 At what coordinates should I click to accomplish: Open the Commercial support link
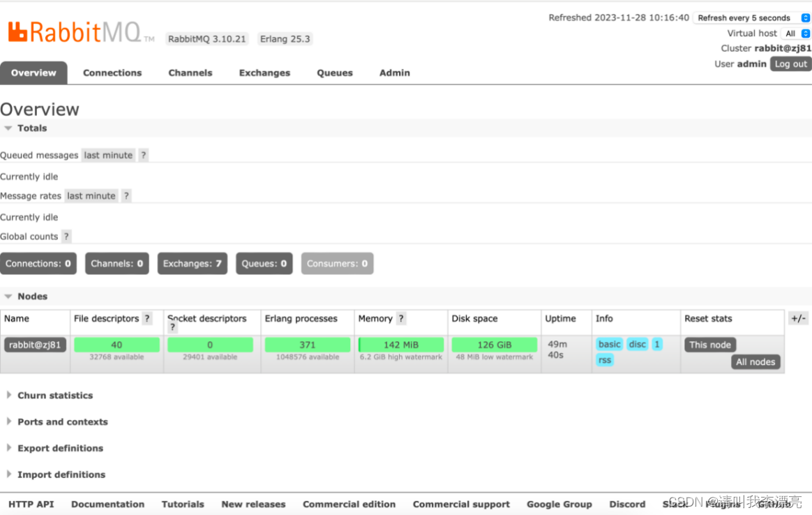point(461,504)
